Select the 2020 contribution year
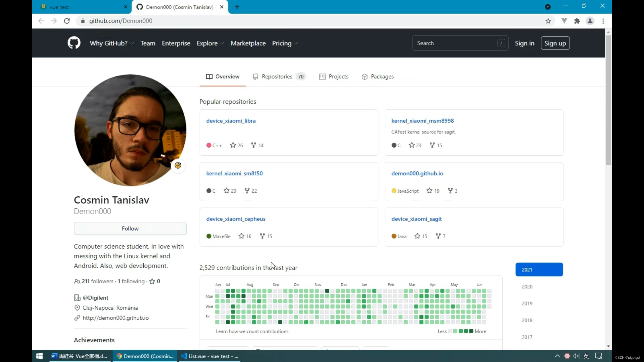Screen dimensions: 644x362 click(x=527, y=287)
